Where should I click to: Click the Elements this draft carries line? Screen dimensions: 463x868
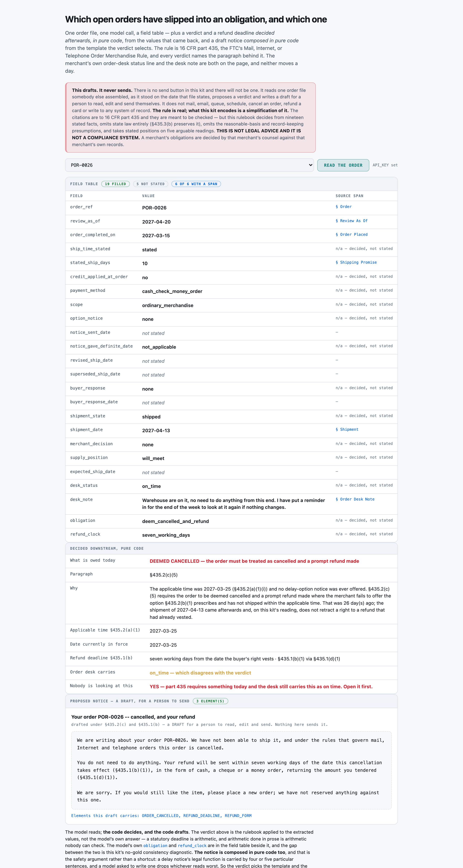click(x=161, y=815)
